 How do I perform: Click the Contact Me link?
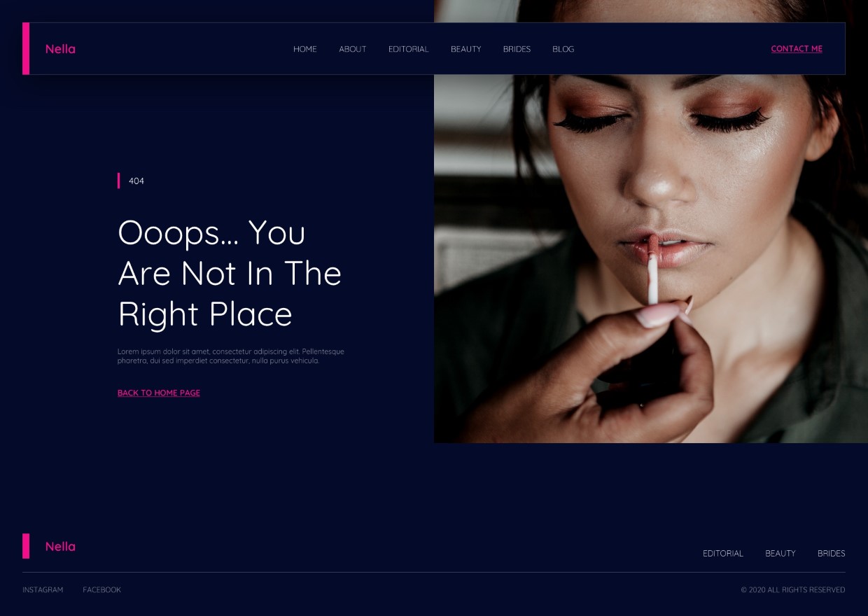(797, 49)
